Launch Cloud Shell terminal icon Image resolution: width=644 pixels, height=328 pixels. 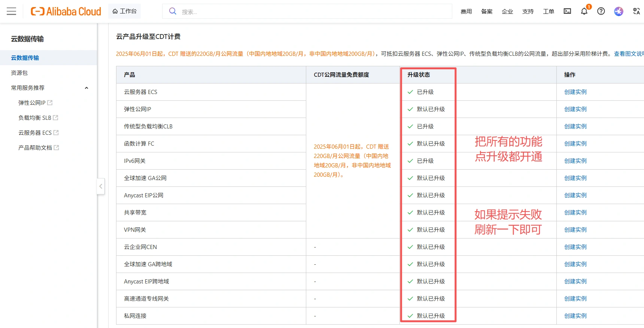pyautogui.click(x=567, y=11)
